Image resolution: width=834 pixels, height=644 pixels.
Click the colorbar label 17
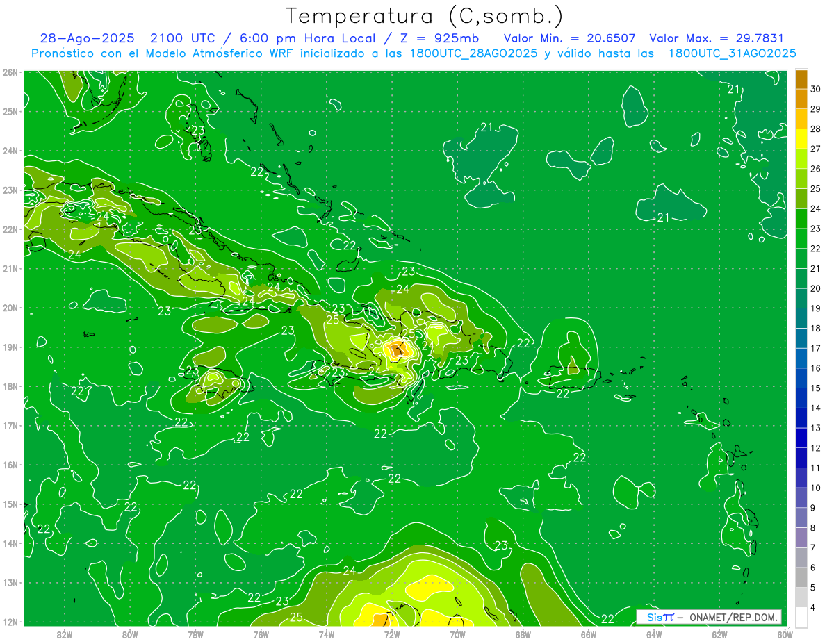[x=815, y=349]
